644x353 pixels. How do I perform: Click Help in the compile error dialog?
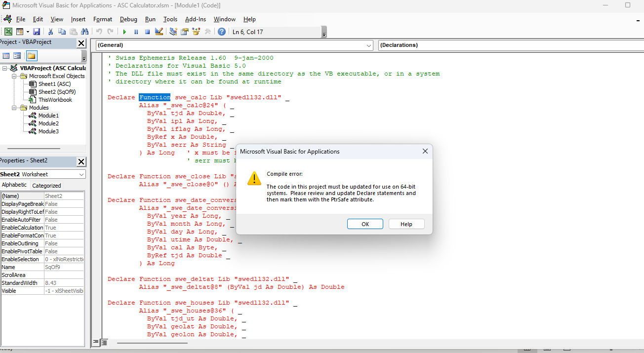[406, 224]
